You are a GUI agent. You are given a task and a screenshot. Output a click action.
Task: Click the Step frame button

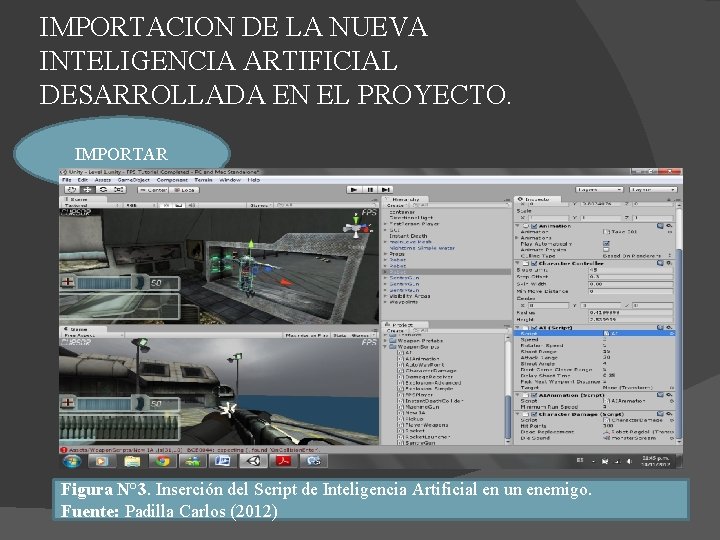click(386, 189)
